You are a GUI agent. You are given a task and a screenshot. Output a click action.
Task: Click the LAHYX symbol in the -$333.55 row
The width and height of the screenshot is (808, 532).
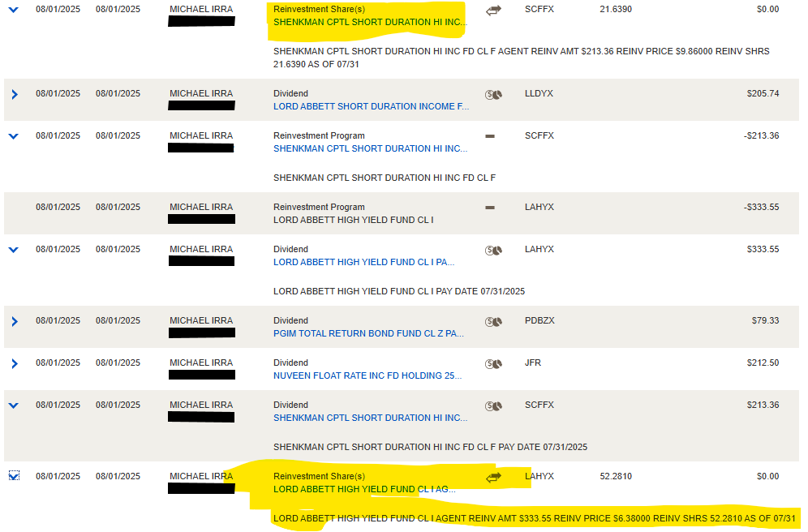click(x=539, y=207)
